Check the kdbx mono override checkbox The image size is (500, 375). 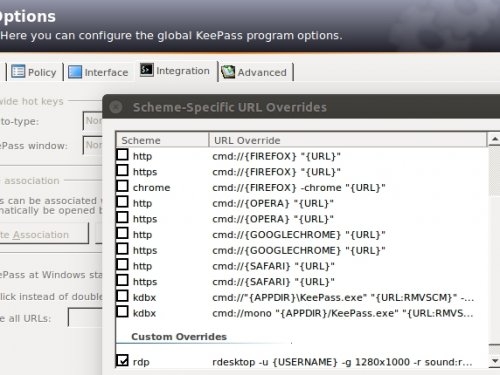click(x=123, y=312)
